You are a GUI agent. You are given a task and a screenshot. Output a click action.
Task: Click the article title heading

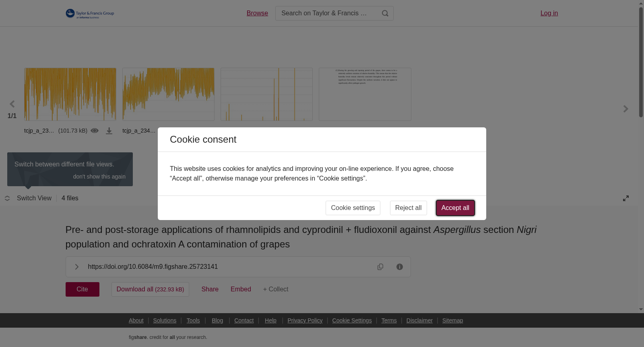[x=301, y=237]
